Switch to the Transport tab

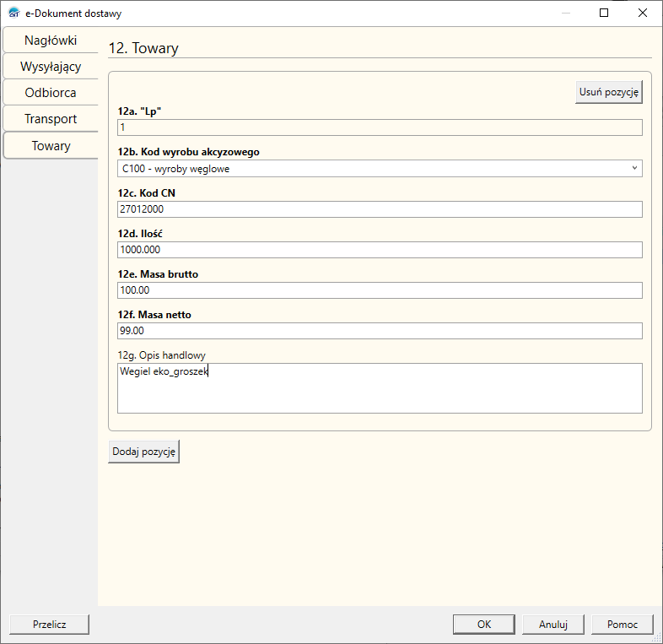pos(51,119)
